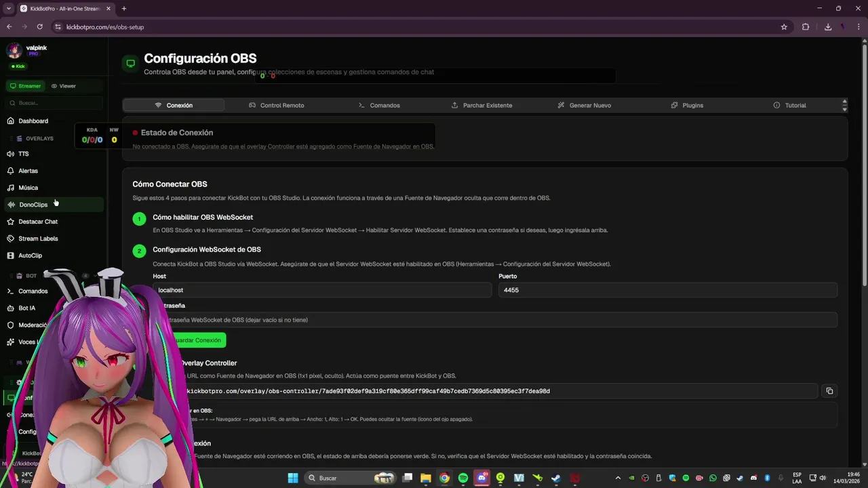The width and height of the screenshot is (868, 488).
Task: Reload the browser page
Action: (x=40, y=27)
